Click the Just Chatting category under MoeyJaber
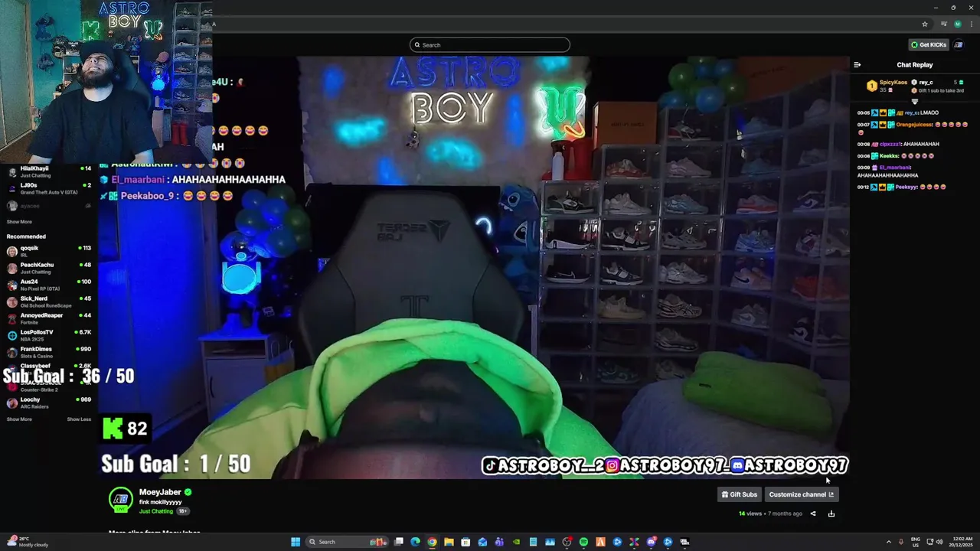980x551 pixels. coord(156,511)
